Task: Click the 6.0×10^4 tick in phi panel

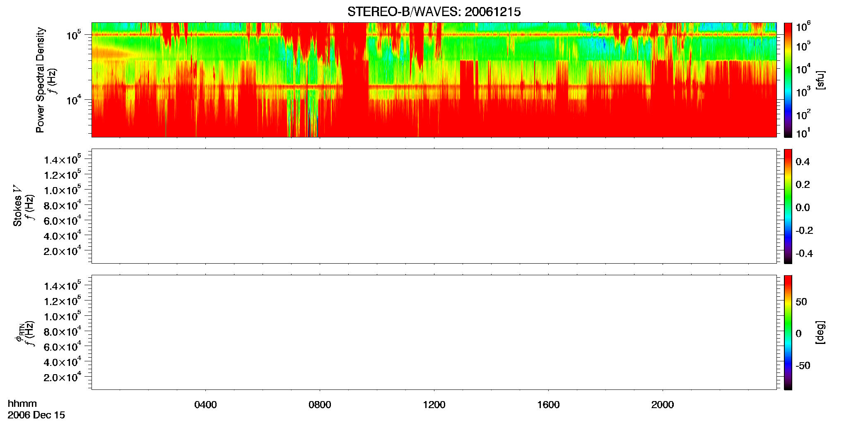Action: point(63,346)
